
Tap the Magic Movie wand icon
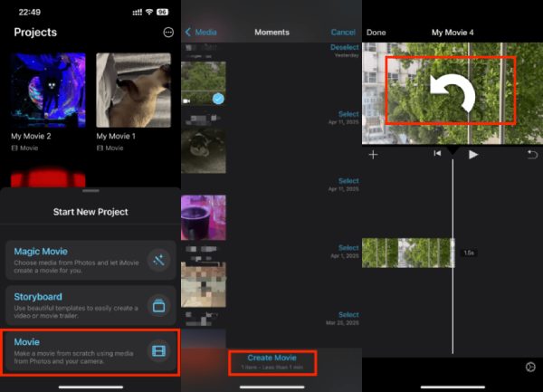coord(159,261)
